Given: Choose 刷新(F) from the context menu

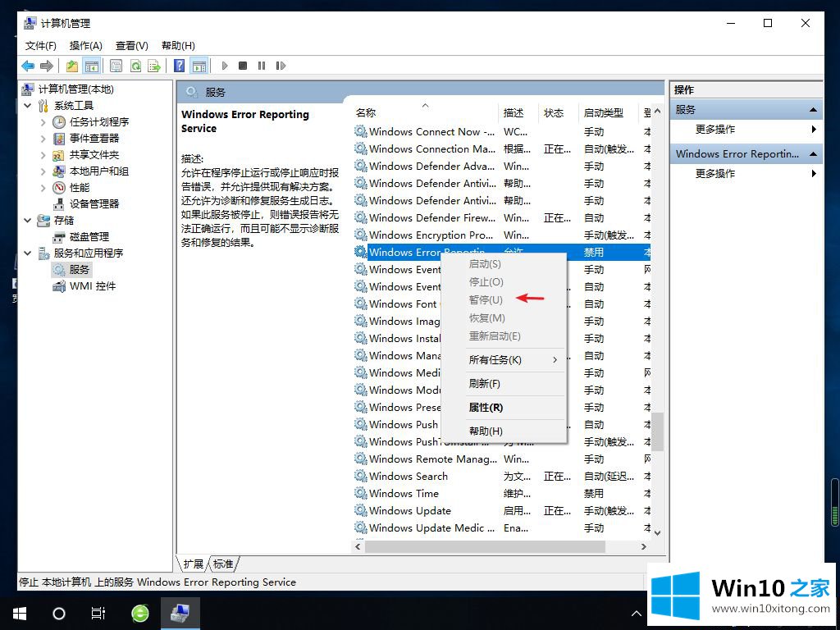Looking at the screenshot, I should point(504,384).
